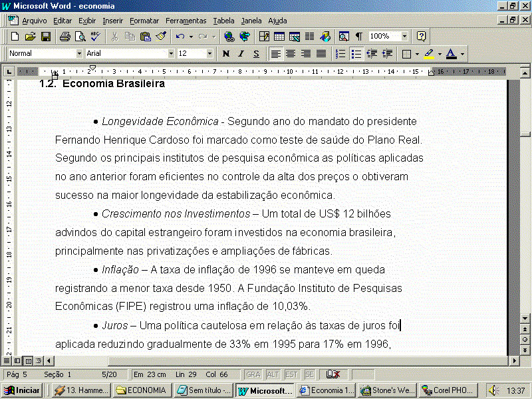Center the paragraph text

(x=291, y=54)
